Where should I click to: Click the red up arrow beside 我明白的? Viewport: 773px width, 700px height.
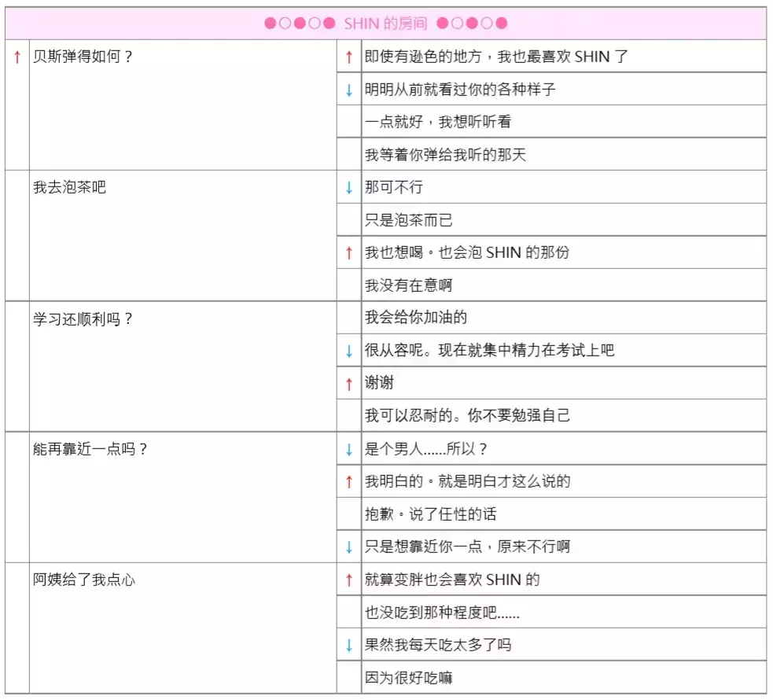tap(349, 481)
